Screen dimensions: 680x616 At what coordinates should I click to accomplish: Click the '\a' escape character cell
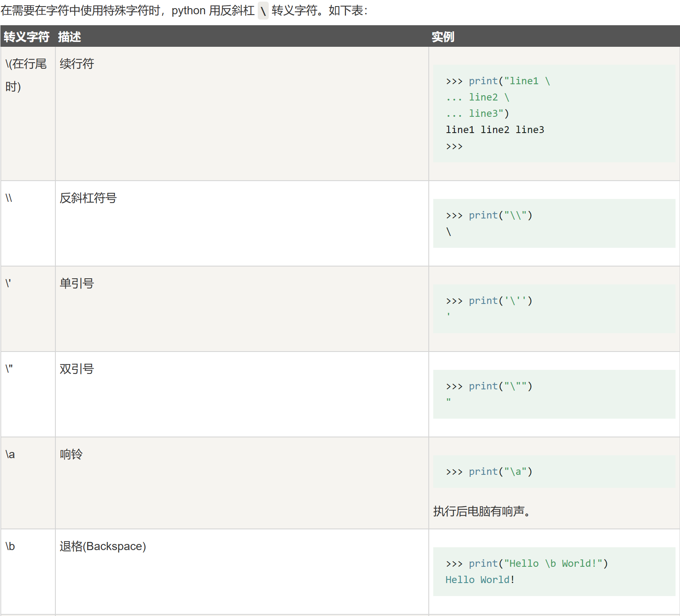pyautogui.click(x=28, y=483)
